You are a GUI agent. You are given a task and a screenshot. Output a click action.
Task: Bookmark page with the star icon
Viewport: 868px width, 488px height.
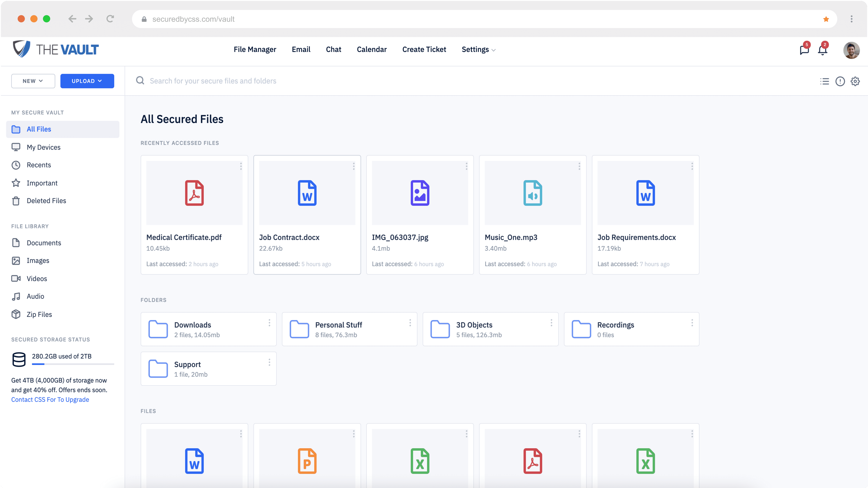point(826,19)
